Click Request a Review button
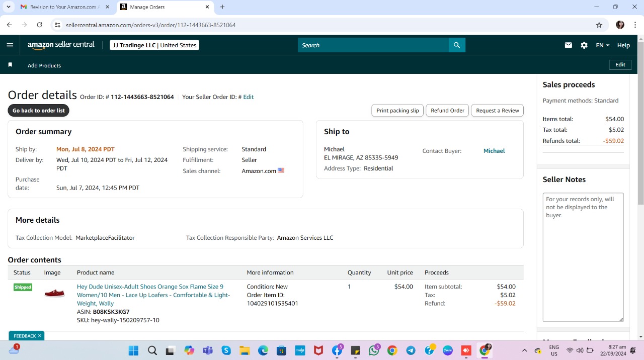 tap(498, 111)
